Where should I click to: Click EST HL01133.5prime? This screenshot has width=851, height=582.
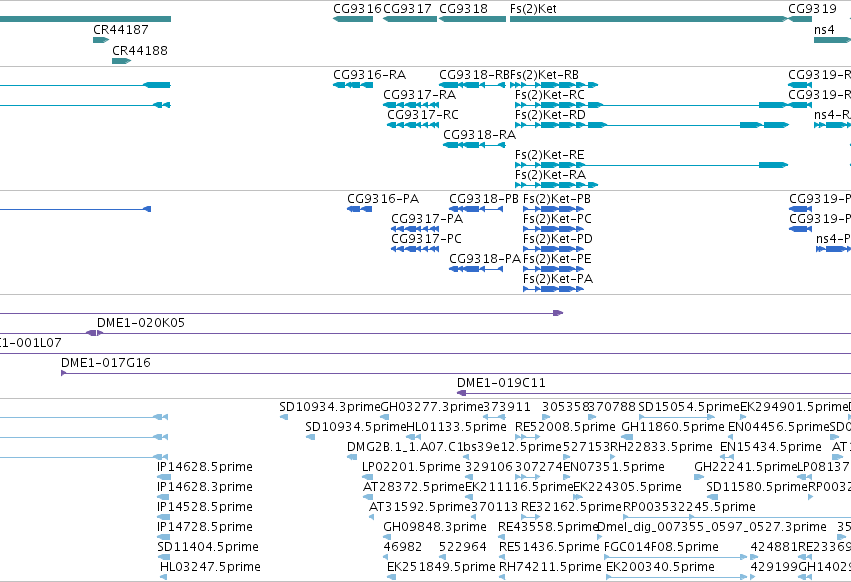click(414, 437)
